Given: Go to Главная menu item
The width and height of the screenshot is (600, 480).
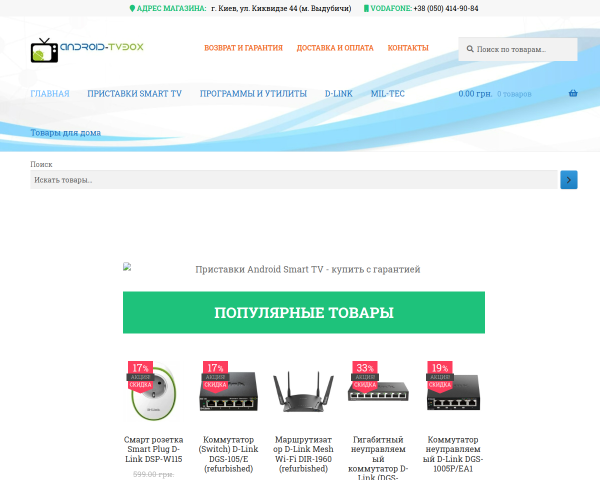Looking at the screenshot, I should pos(50,94).
